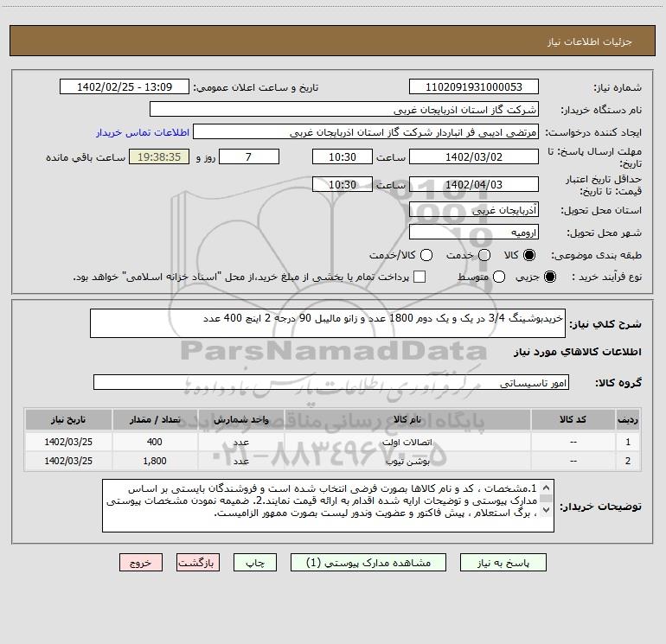Click quantity 1,800 cell
This screenshot has height=644, width=666.
click(155, 461)
